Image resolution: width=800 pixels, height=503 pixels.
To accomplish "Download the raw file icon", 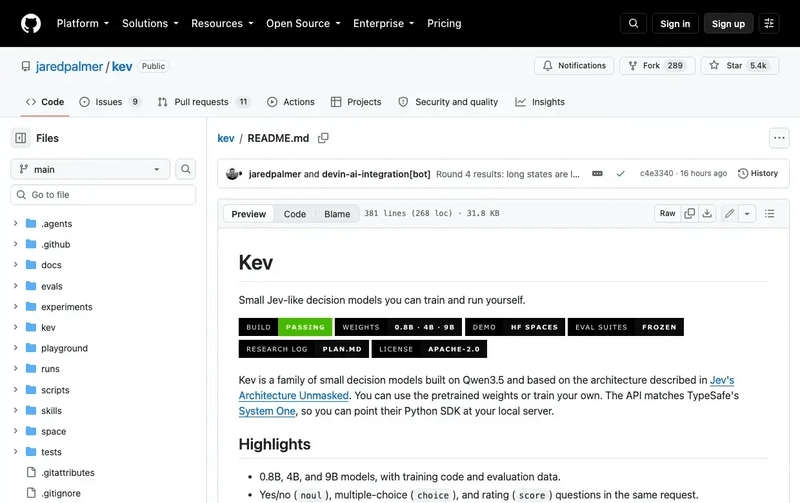I will coord(707,213).
